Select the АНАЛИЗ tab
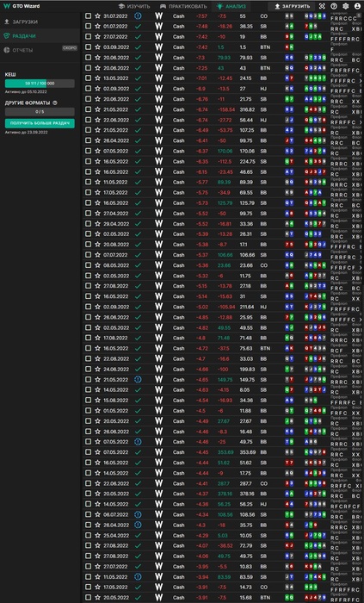This screenshot has width=364, height=603. [x=231, y=6]
